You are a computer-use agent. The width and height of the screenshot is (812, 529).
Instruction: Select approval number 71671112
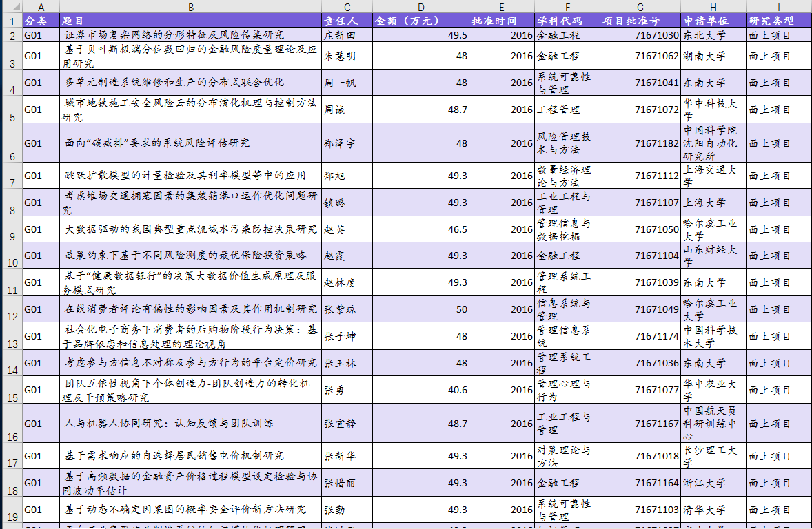(640, 176)
